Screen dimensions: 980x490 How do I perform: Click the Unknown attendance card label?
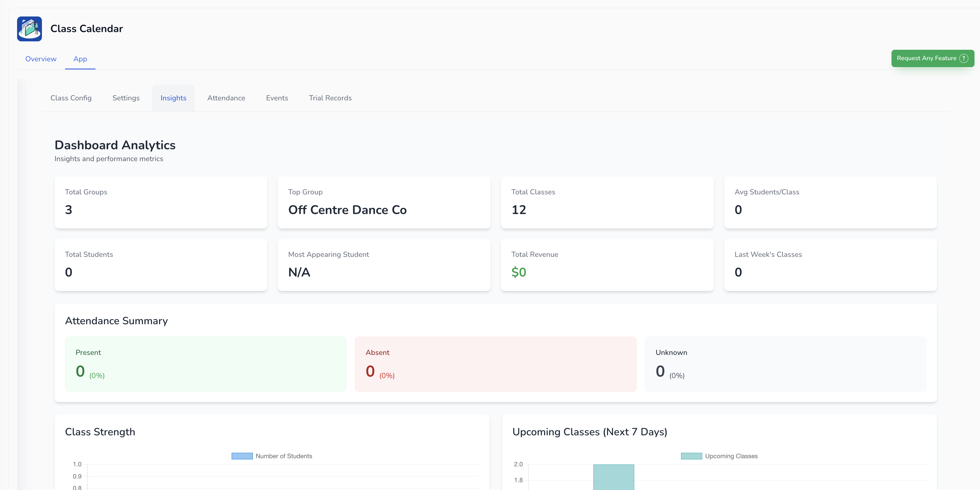tap(671, 353)
